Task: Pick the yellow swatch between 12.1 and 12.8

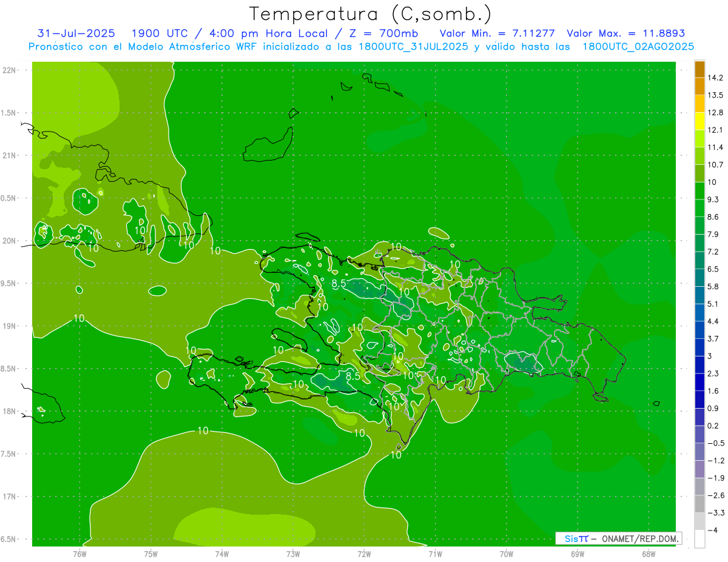Action: coord(699,121)
